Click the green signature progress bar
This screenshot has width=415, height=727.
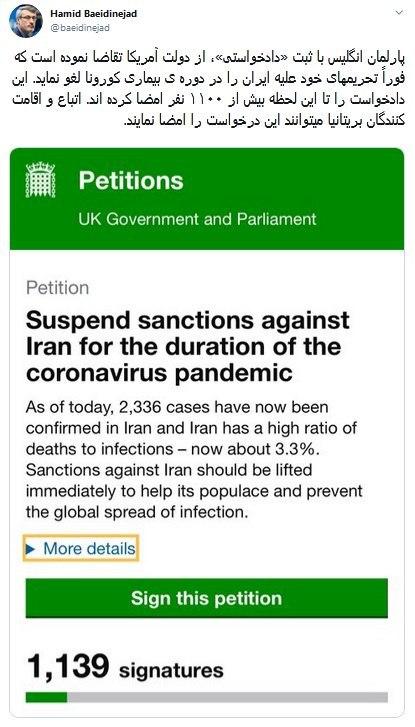(46, 697)
